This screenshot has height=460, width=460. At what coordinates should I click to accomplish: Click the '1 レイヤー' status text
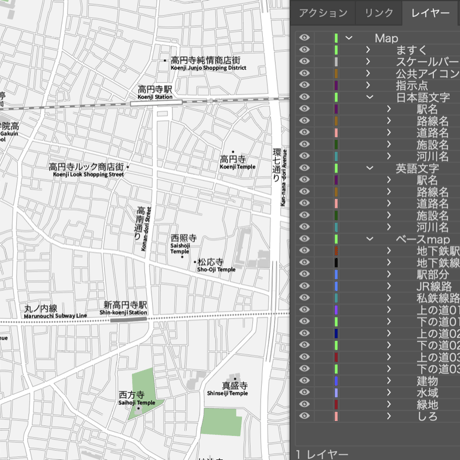click(322, 454)
